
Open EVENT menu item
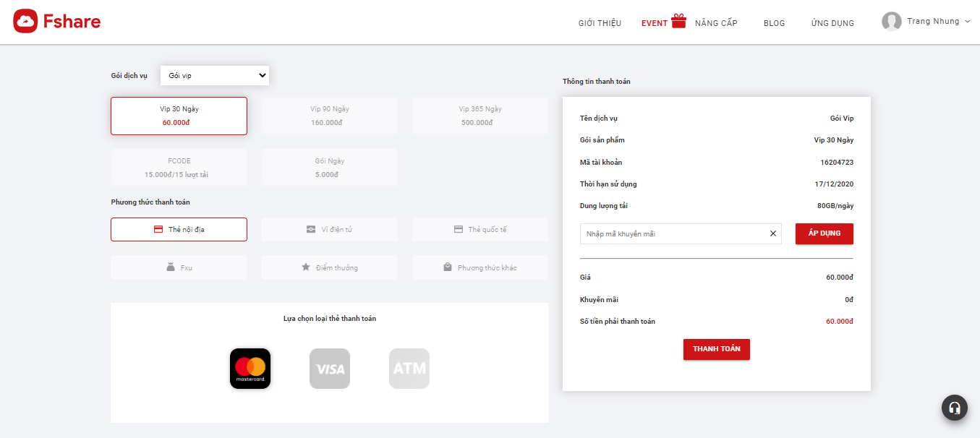click(655, 23)
